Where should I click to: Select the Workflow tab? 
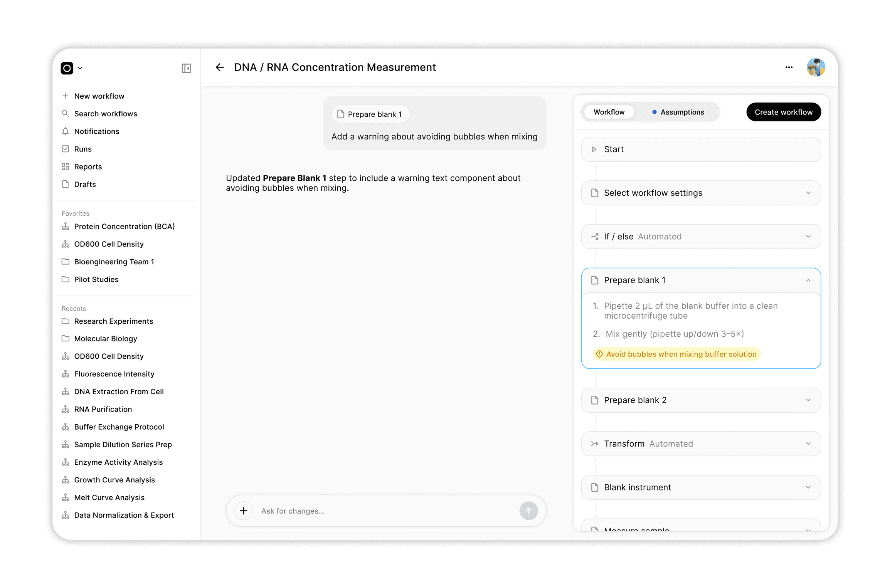pyautogui.click(x=609, y=112)
